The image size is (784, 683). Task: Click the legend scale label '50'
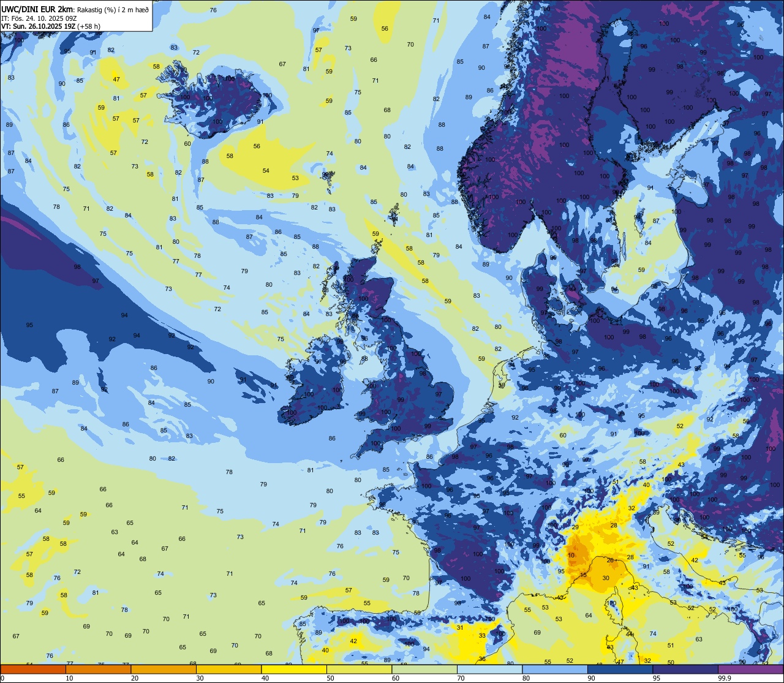(x=330, y=678)
